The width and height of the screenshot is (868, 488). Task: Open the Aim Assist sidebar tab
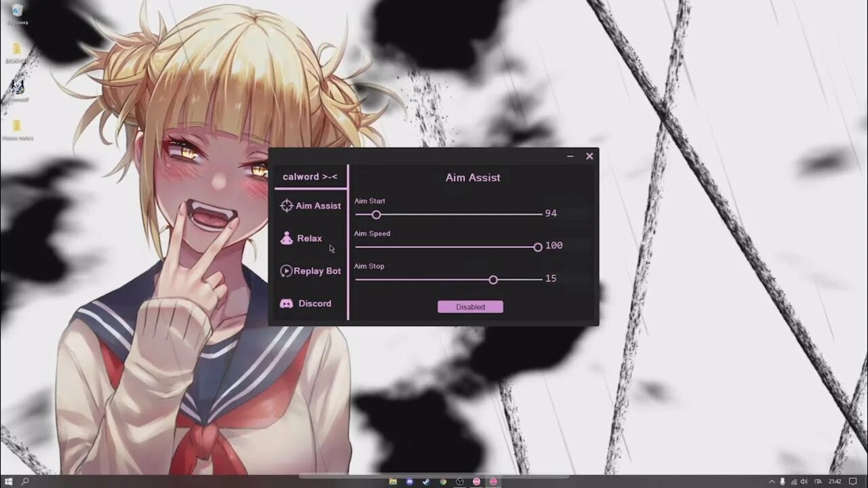pos(311,205)
